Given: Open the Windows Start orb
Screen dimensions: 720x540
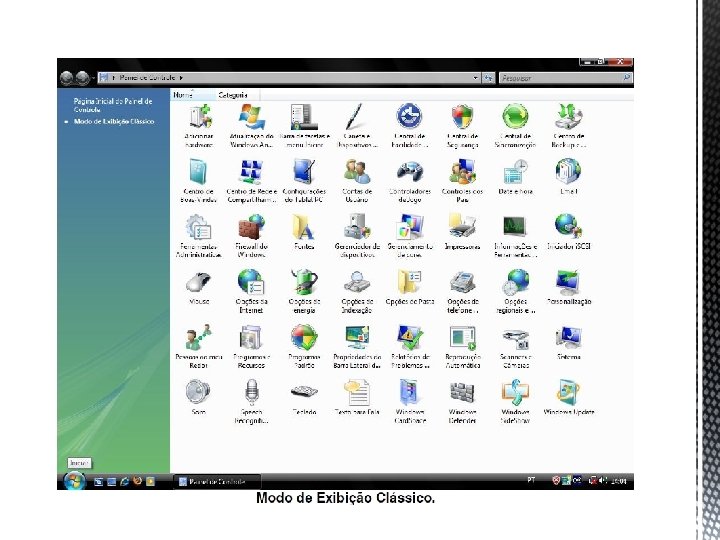Looking at the screenshot, I should (x=74, y=481).
